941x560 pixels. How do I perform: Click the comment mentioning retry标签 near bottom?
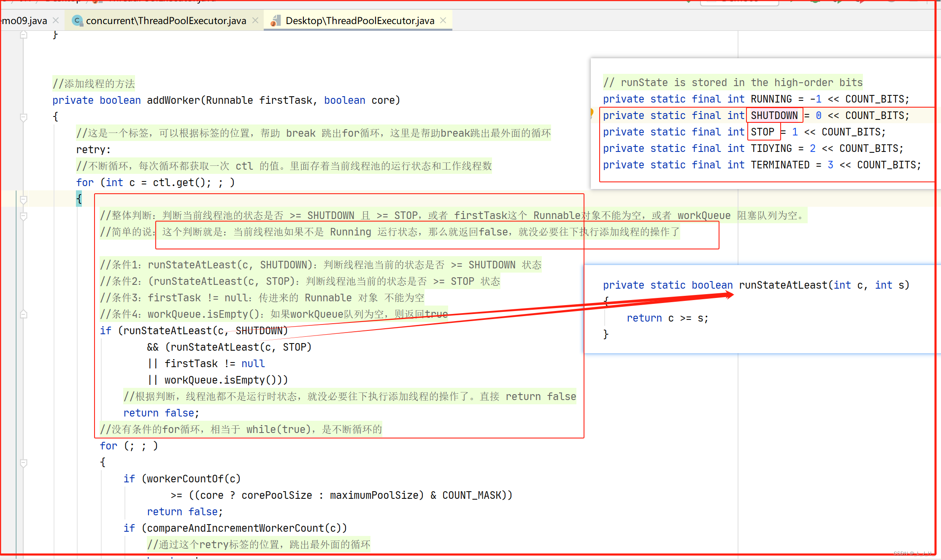pyautogui.click(x=259, y=545)
